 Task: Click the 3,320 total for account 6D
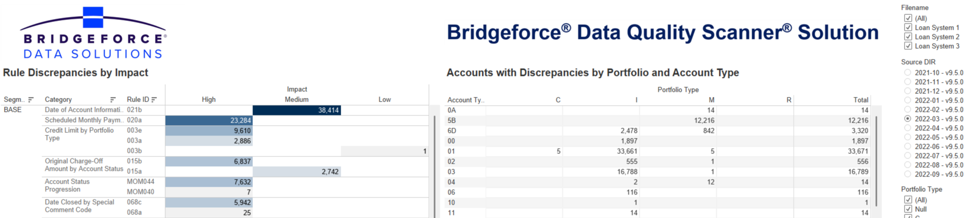pos(860,131)
